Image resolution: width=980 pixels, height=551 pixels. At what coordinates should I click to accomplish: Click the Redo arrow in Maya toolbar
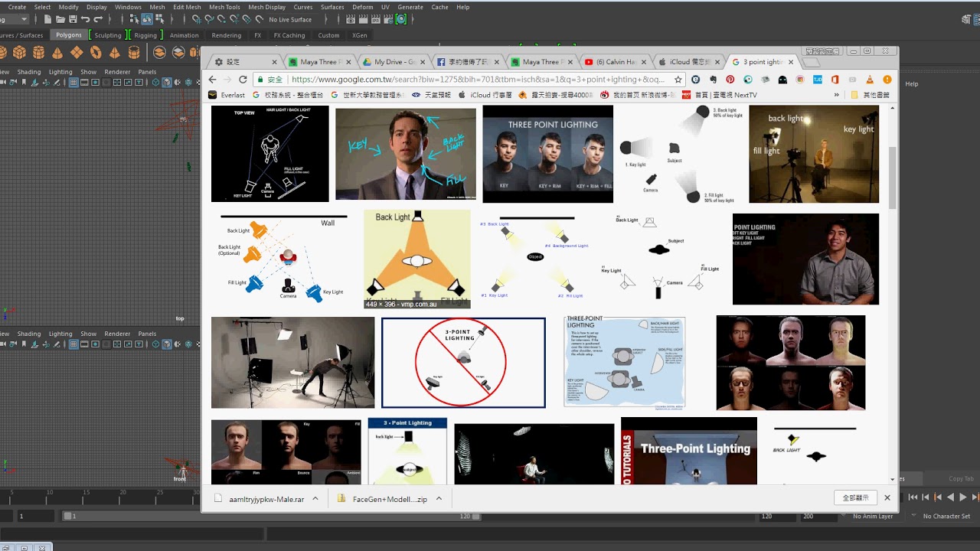click(x=98, y=19)
